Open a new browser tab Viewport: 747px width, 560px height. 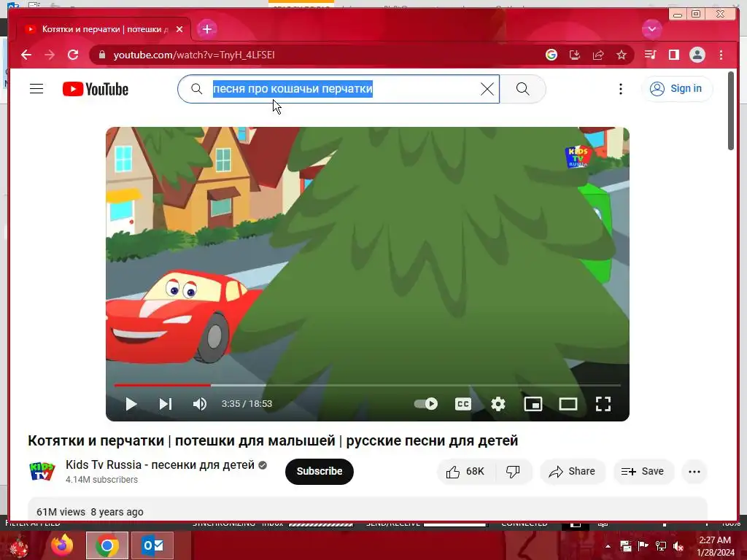206,29
